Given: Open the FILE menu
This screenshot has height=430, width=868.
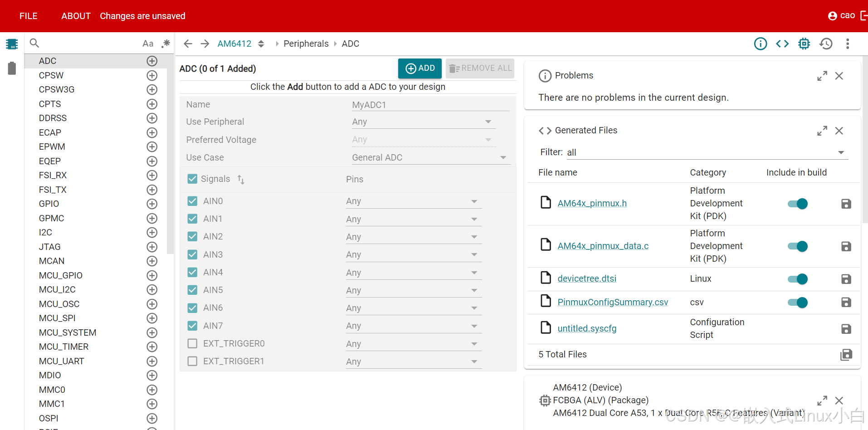Looking at the screenshot, I should coord(29,16).
